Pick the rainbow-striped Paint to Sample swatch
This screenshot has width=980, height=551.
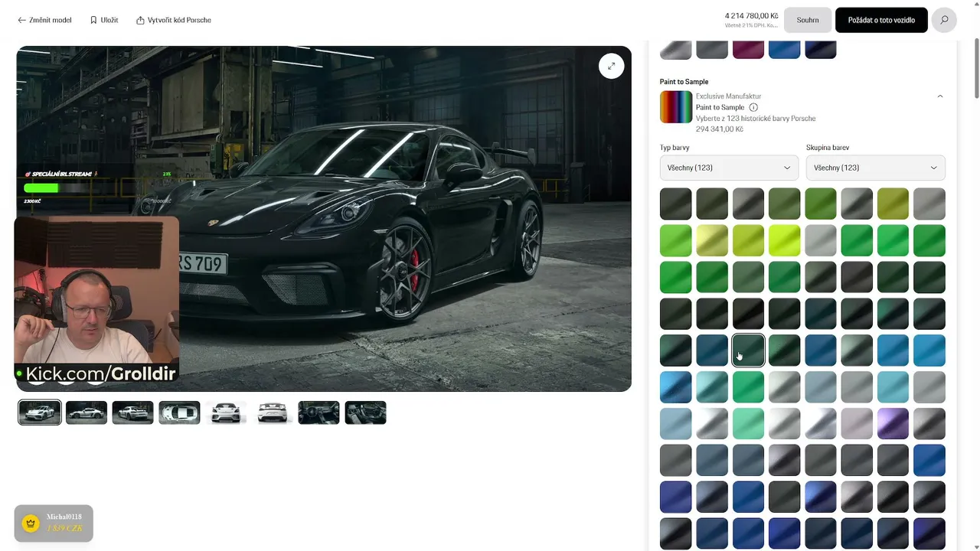pyautogui.click(x=676, y=107)
